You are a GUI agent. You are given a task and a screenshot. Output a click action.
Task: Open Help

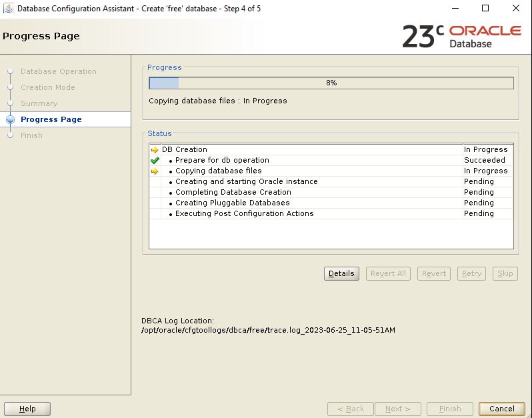27,409
